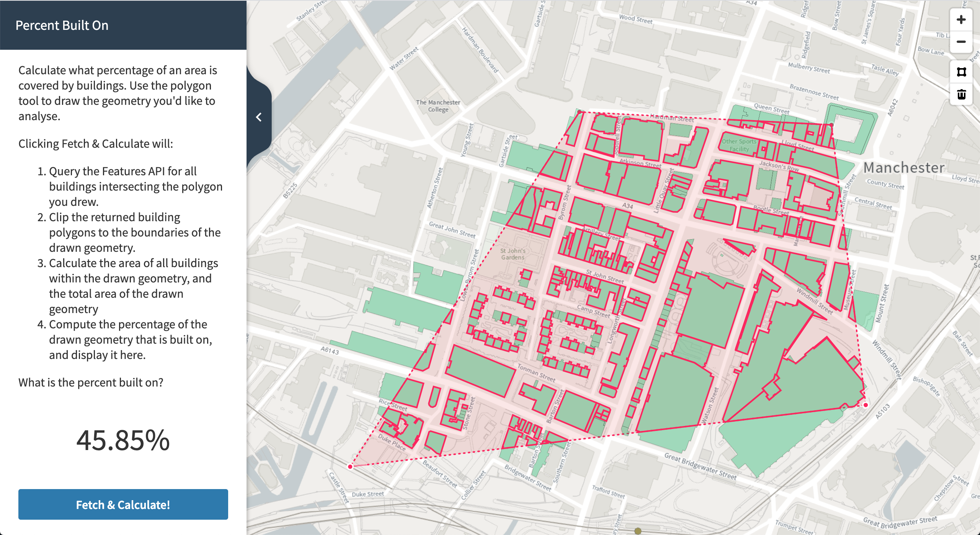Click the Great Bridgewater Street label
The width and height of the screenshot is (980, 535).
click(x=700, y=466)
